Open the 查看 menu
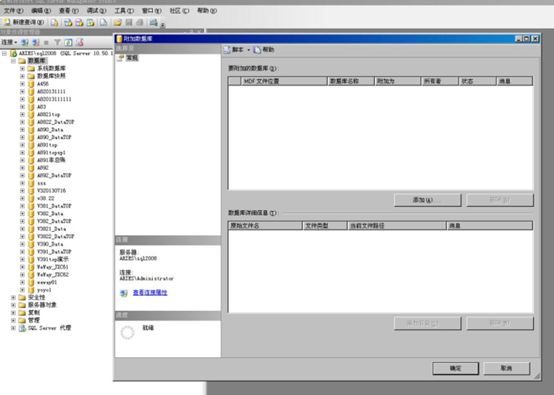554x395 pixels. coord(69,11)
